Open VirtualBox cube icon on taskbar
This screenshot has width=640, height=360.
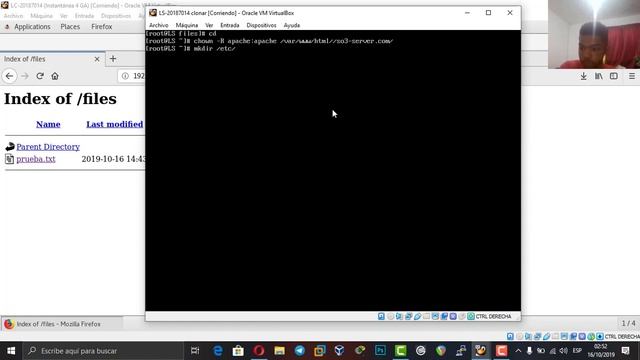tap(339, 351)
